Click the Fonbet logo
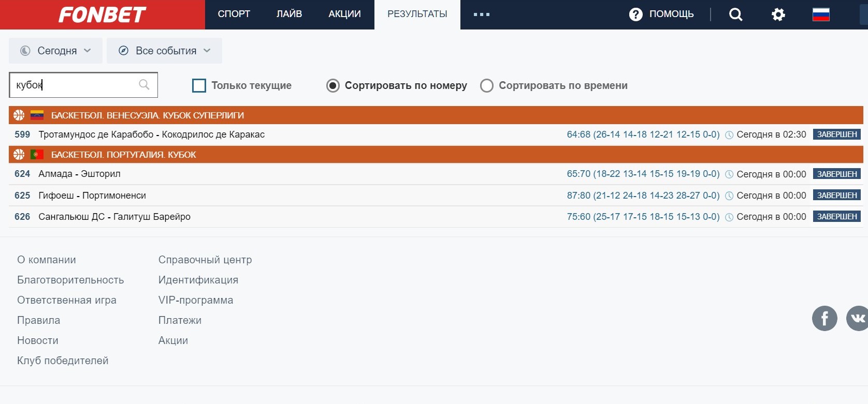Image resolution: width=868 pixels, height=404 pixels. tap(103, 14)
